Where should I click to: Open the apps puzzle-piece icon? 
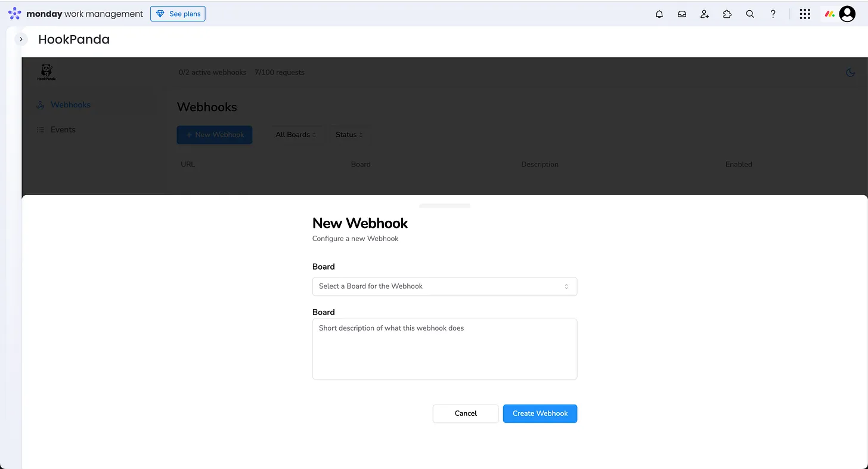point(727,14)
